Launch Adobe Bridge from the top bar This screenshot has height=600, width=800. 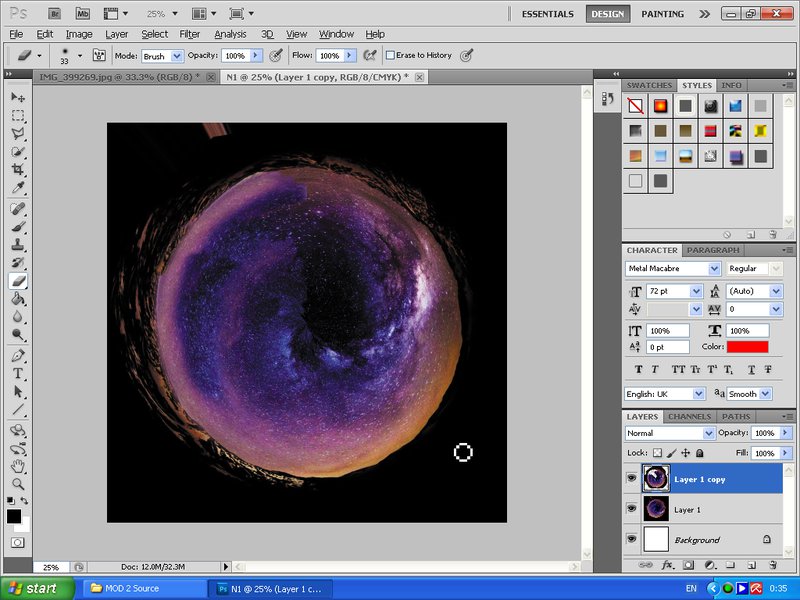(x=55, y=14)
